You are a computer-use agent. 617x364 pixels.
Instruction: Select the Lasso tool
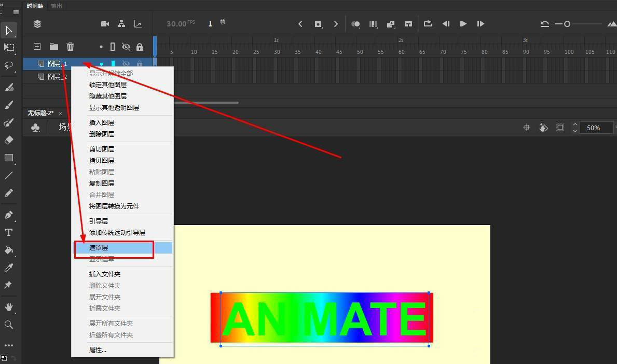[x=9, y=65]
